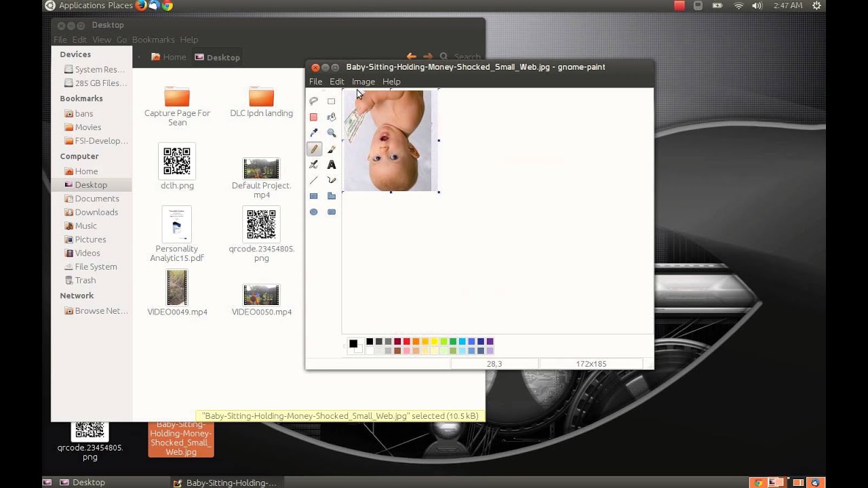
Task: Pick the text tool letter A
Action: click(331, 165)
